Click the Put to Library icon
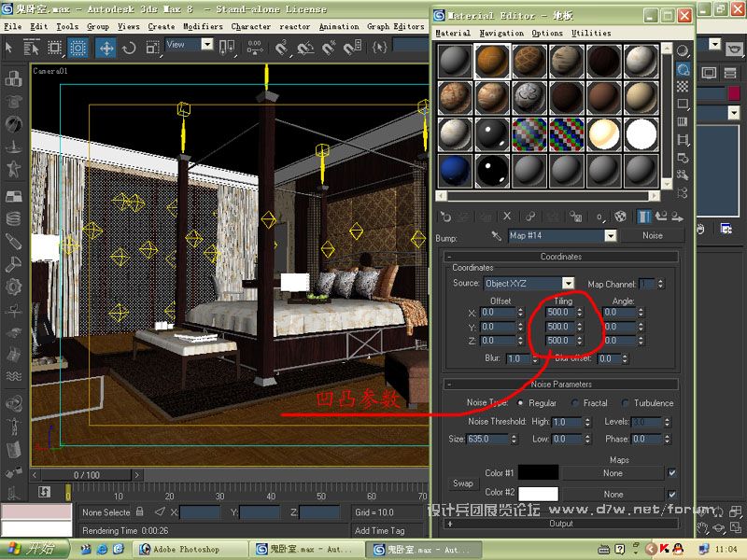 pos(576,217)
